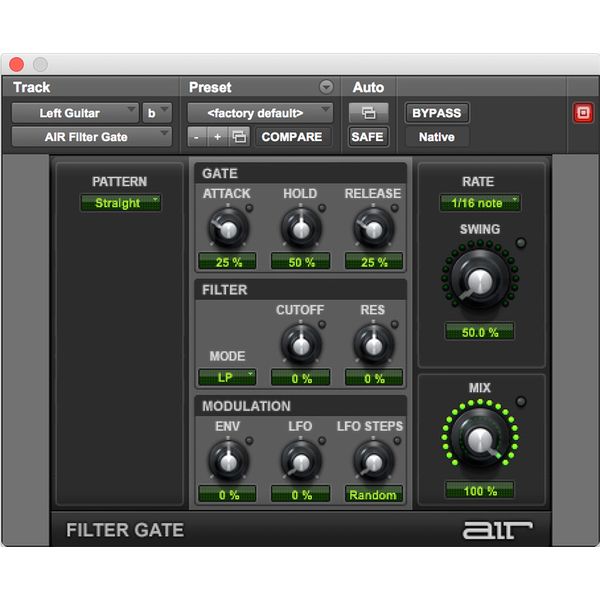Toggle the Cutoff knob automation indicator dot
600x600 pixels.
pos(322,324)
